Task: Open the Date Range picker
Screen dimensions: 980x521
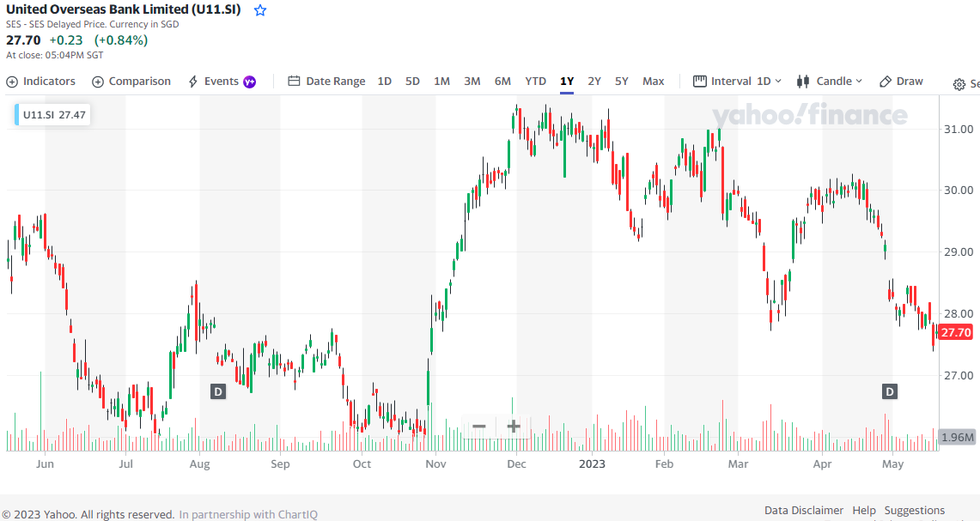Action: [326, 82]
